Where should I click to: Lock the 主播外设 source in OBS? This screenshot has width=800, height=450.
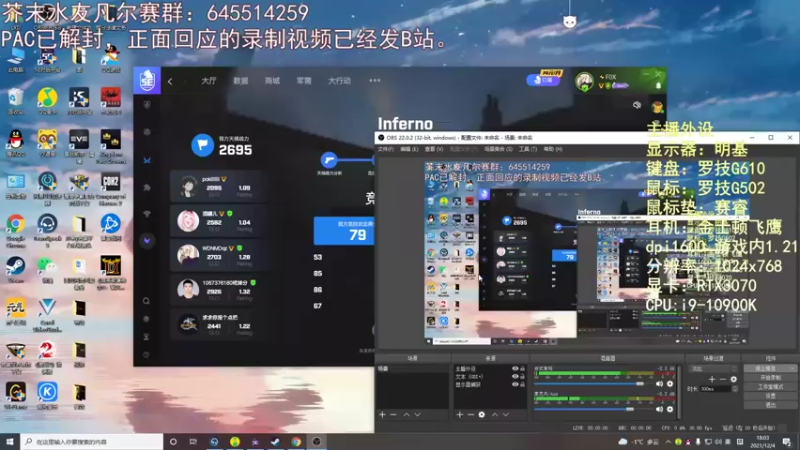point(522,368)
